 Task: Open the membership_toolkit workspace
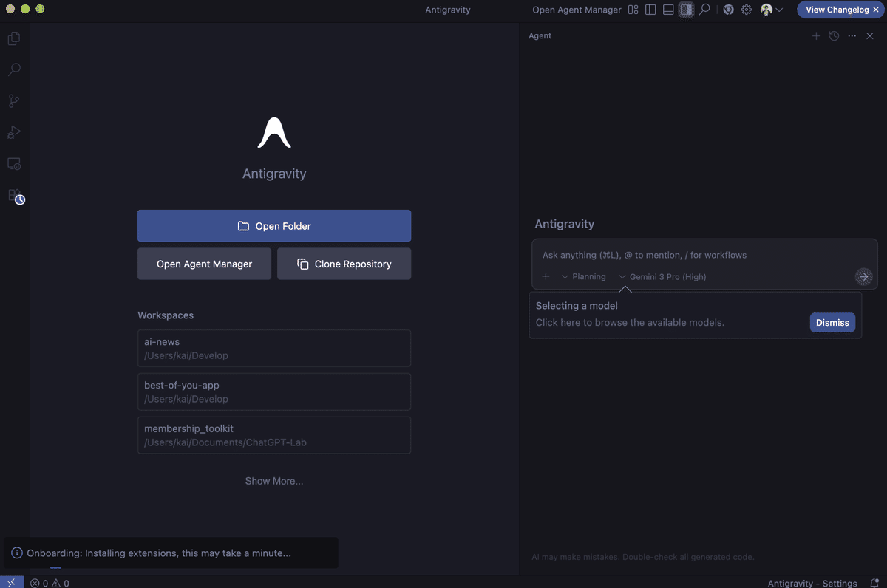coord(273,435)
